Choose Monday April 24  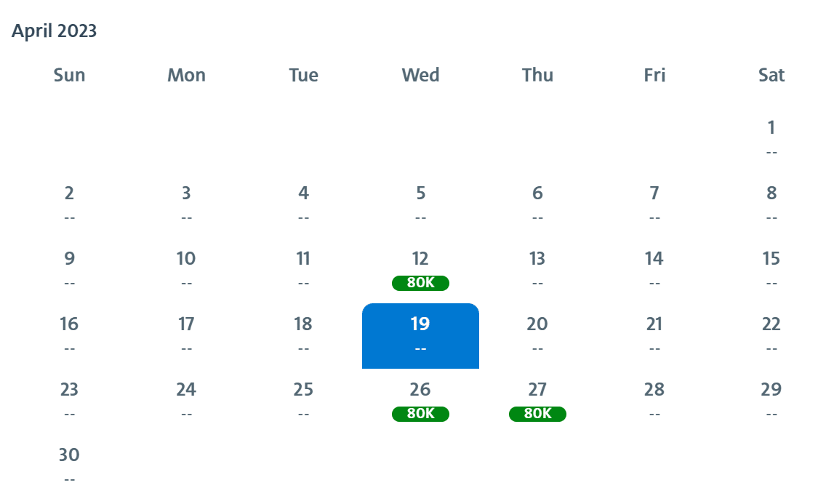pos(186,400)
